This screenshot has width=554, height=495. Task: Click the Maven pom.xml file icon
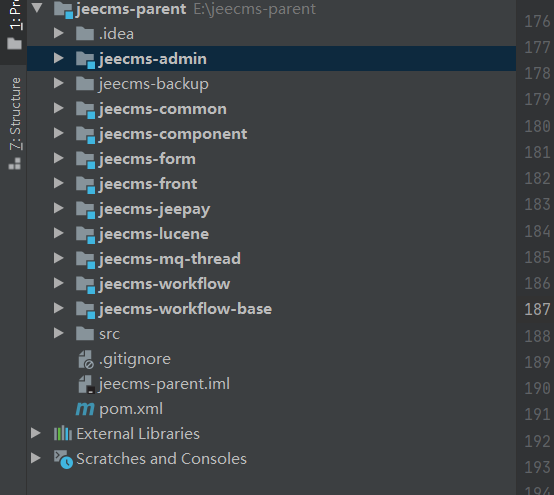(85, 409)
